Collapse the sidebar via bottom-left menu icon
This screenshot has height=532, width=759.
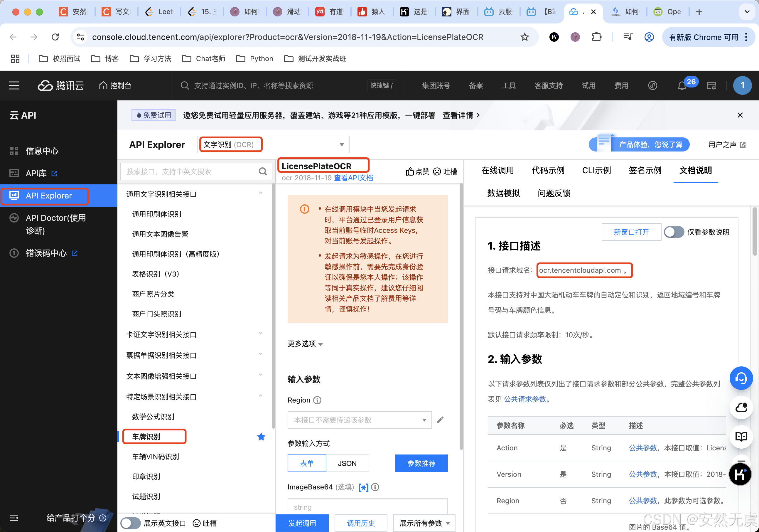pyautogui.click(x=14, y=518)
